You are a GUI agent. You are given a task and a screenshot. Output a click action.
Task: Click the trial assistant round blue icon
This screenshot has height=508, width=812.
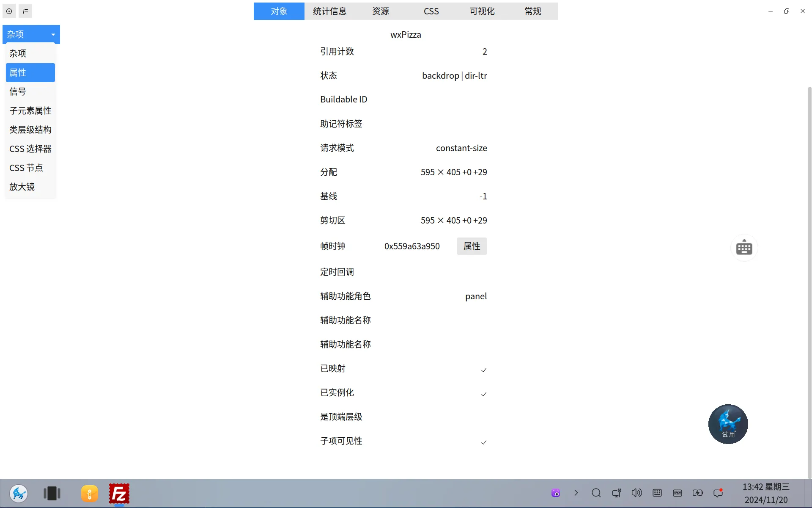[x=728, y=424]
